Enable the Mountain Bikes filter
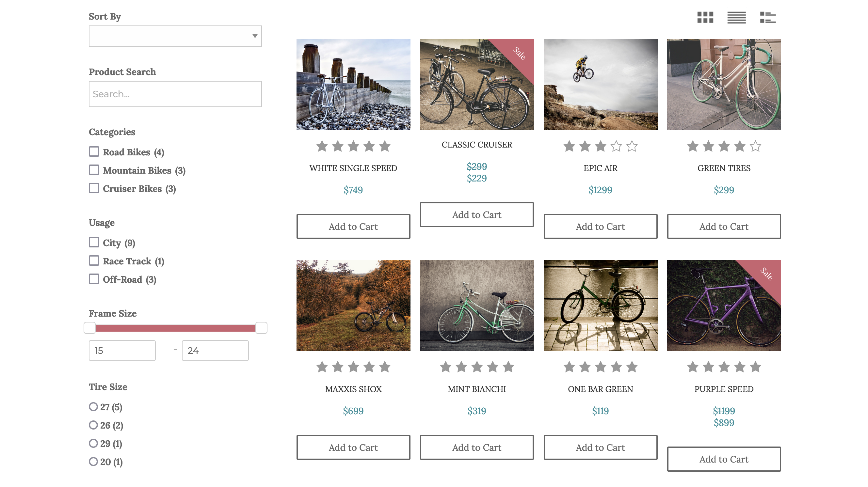The width and height of the screenshot is (868, 487). [94, 170]
